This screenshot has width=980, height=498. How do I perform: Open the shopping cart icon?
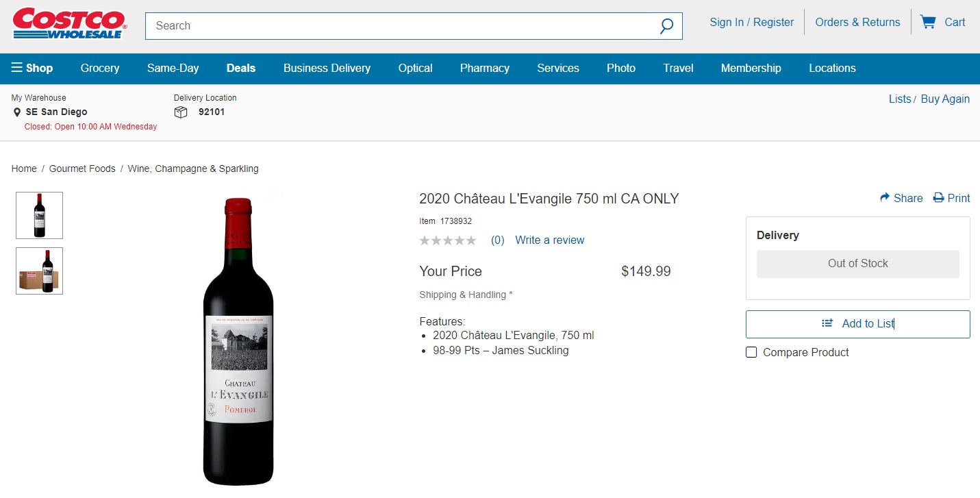pos(928,22)
